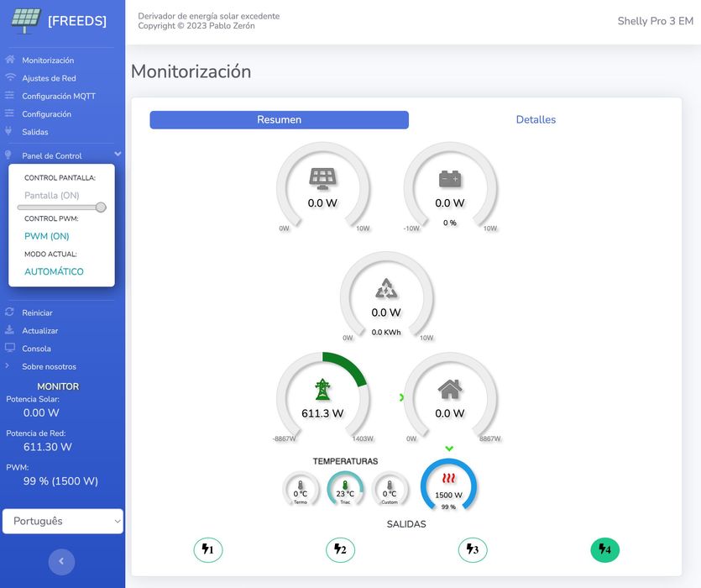Screen dimensions: 701x588
Task: Toggle PWM (ON) control
Action: click(x=46, y=236)
